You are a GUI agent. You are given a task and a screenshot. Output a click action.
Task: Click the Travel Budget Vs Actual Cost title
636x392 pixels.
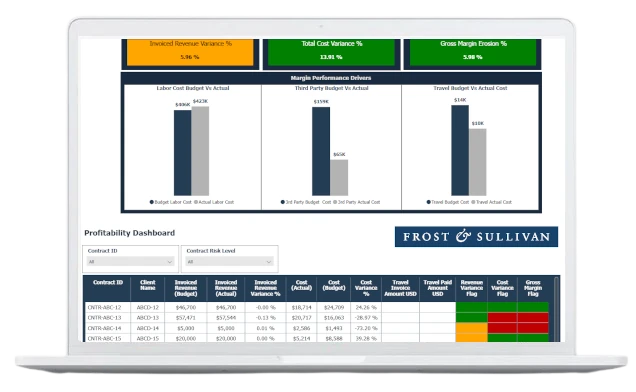471,88
